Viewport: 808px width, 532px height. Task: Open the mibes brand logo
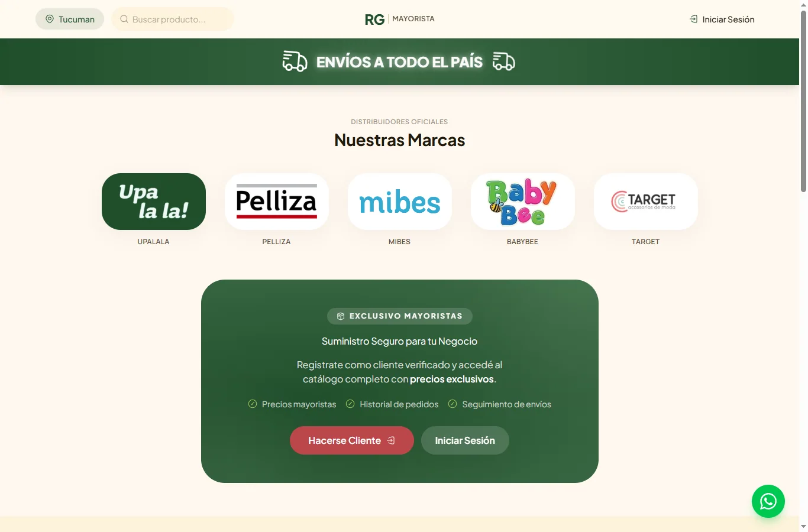(x=400, y=202)
